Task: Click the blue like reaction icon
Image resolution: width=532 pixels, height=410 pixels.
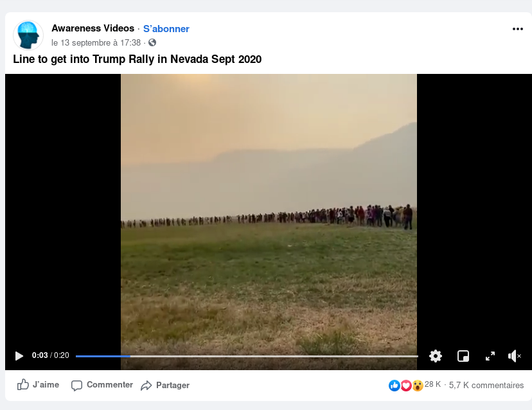Action: 395,385
